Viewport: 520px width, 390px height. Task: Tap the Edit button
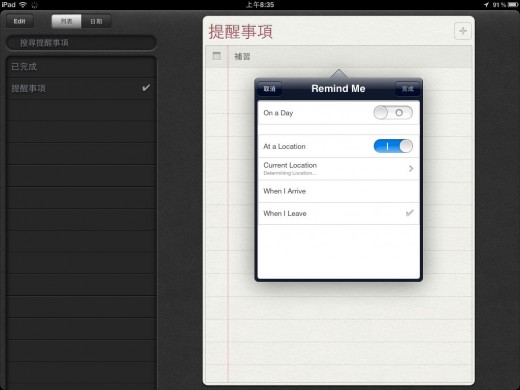pyautogui.click(x=20, y=21)
